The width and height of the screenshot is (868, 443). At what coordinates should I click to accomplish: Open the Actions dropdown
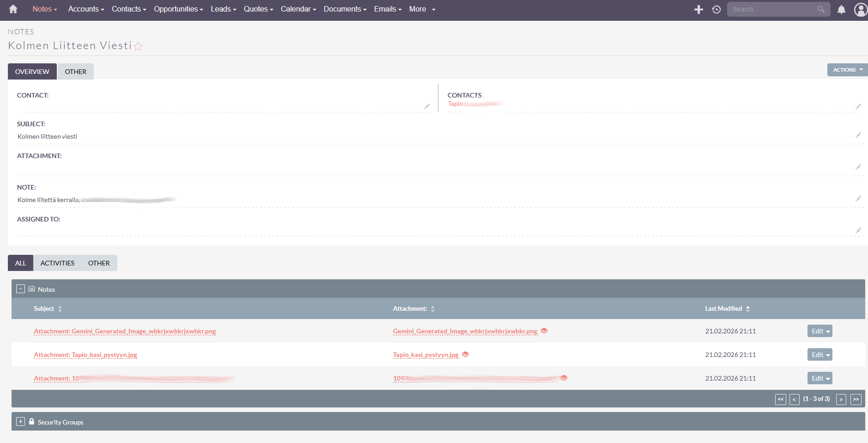tap(847, 70)
